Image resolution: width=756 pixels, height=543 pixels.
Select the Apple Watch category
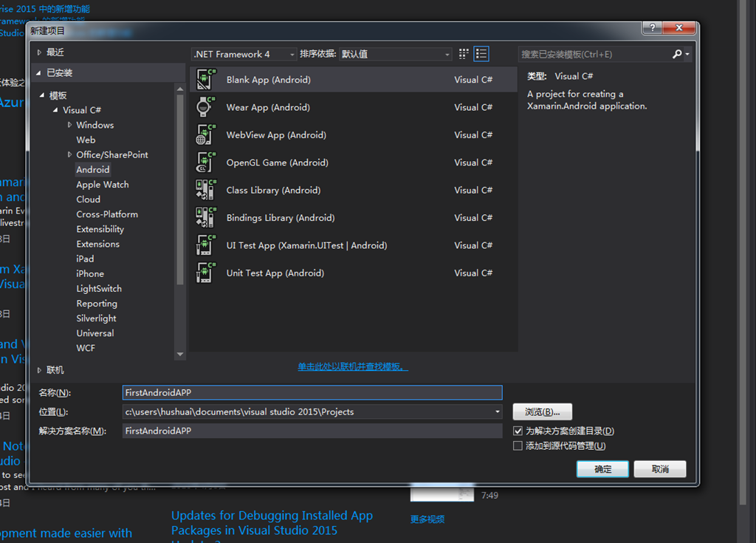102,185
